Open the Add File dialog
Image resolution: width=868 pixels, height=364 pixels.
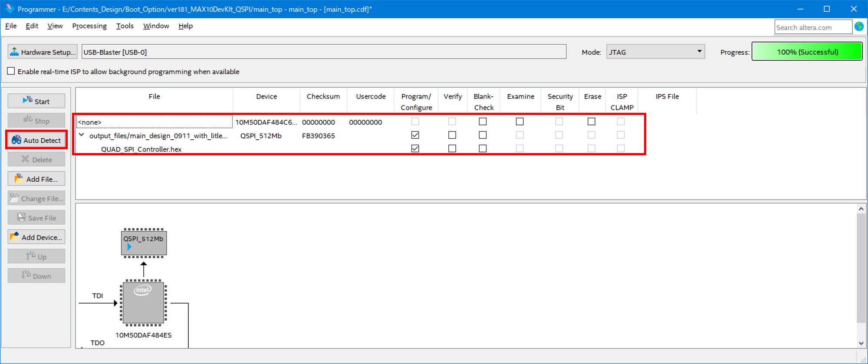point(36,179)
